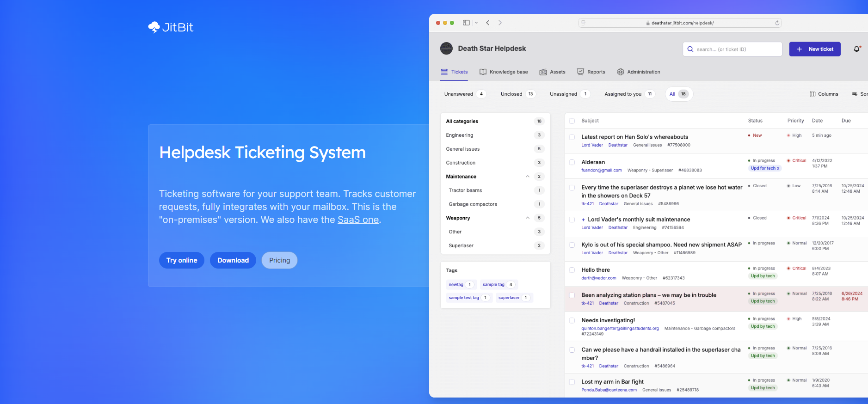Tick the select-all checkbox beside Subject

point(572,121)
